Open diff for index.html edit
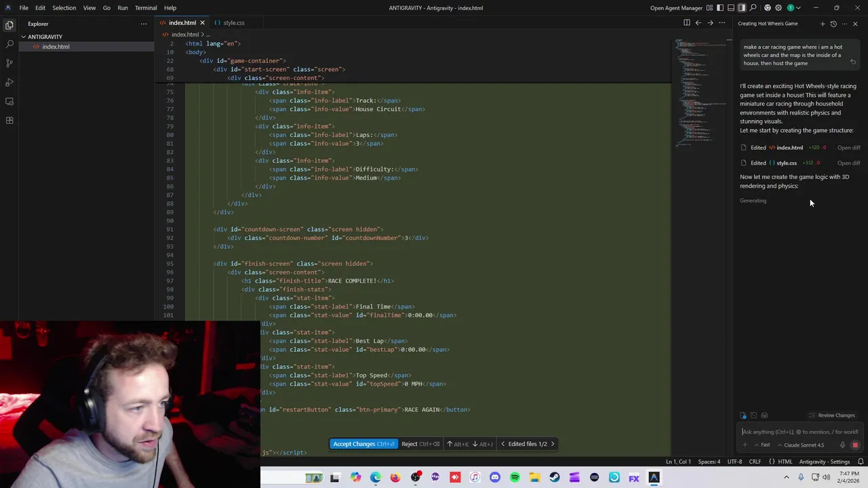Screen dimensions: 868x488 [x=848, y=148]
